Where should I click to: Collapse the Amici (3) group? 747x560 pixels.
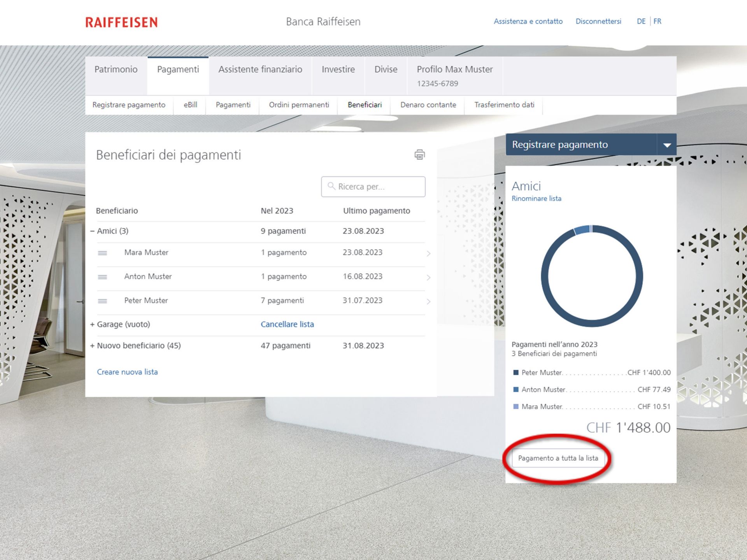(93, 231)
